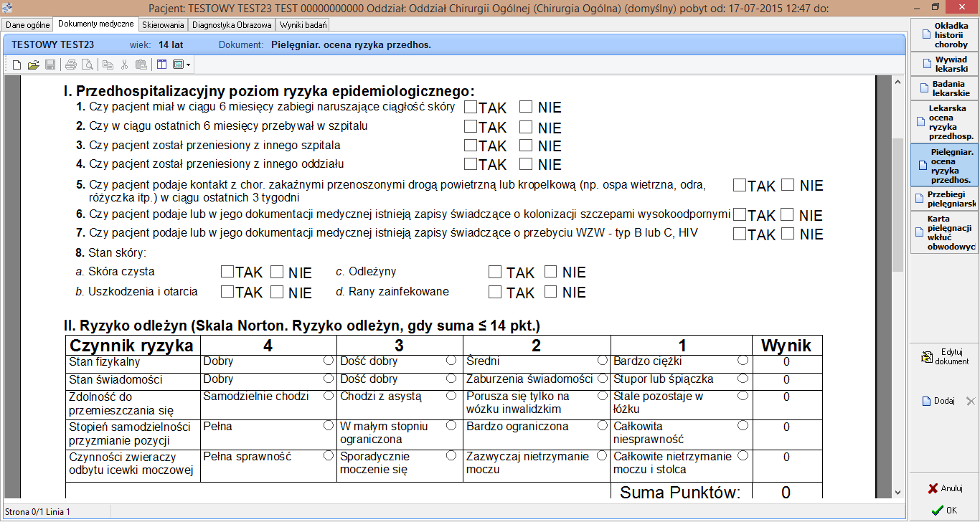Open Karta pielęgnacji wkłuć obwodowych
Viewport: 980px width, 522px height.
(x=946, y=232)
